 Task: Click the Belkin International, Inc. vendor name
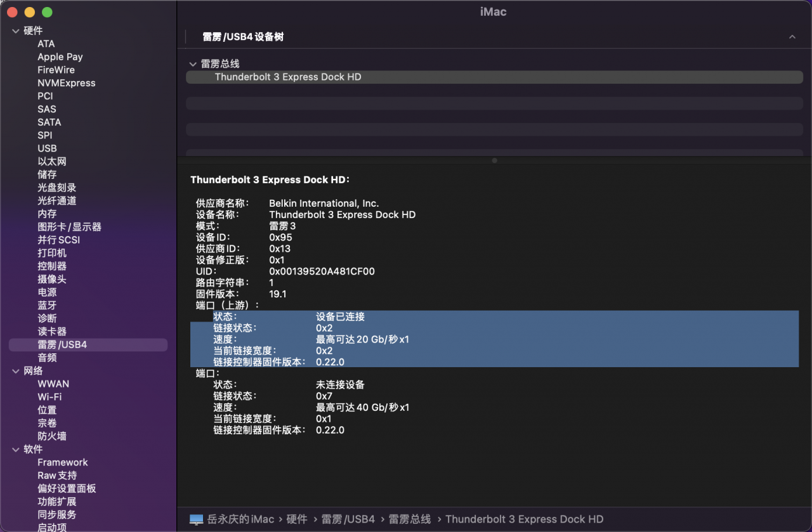pos(324,204)
